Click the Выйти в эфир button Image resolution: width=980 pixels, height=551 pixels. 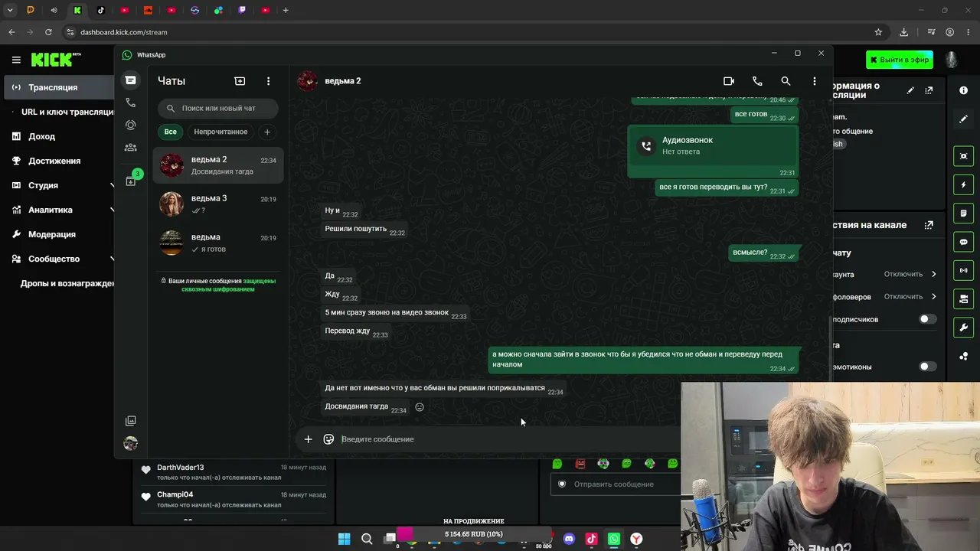(900, 60)
